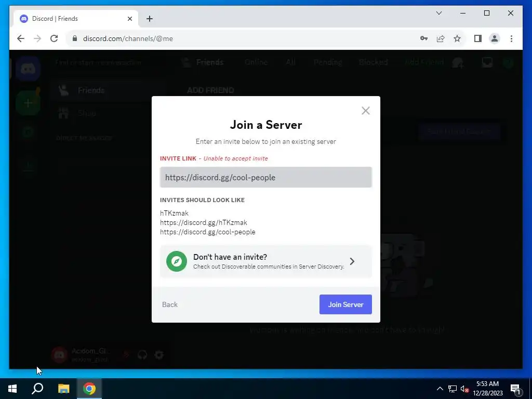Reload the Discord page
The image size is (532, 399).
[54, 38]
